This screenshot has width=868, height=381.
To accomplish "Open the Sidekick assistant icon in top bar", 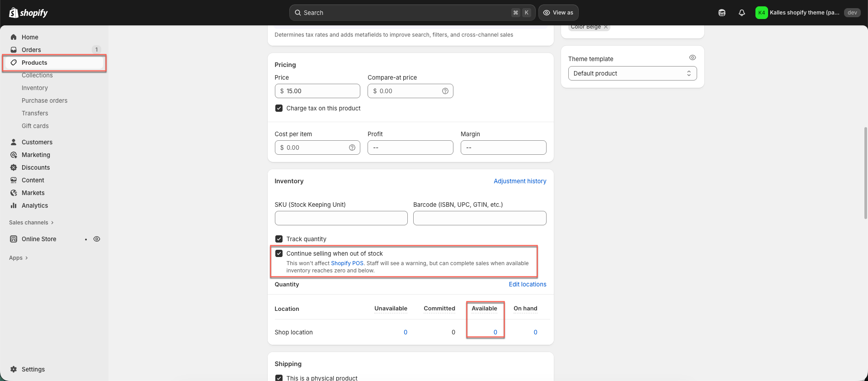I will pos(722,13).
